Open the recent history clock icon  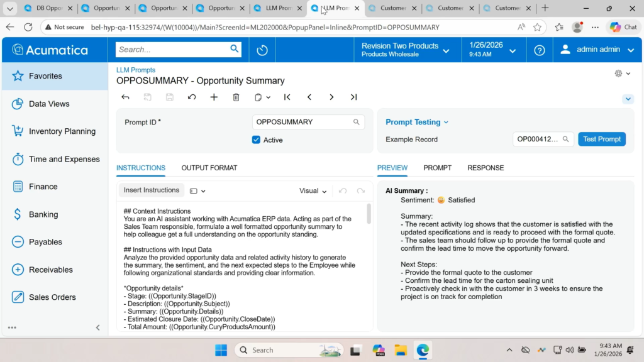262,50
